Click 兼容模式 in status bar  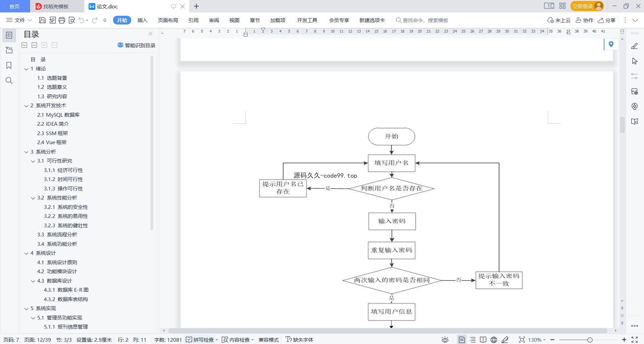pos(268,340)
